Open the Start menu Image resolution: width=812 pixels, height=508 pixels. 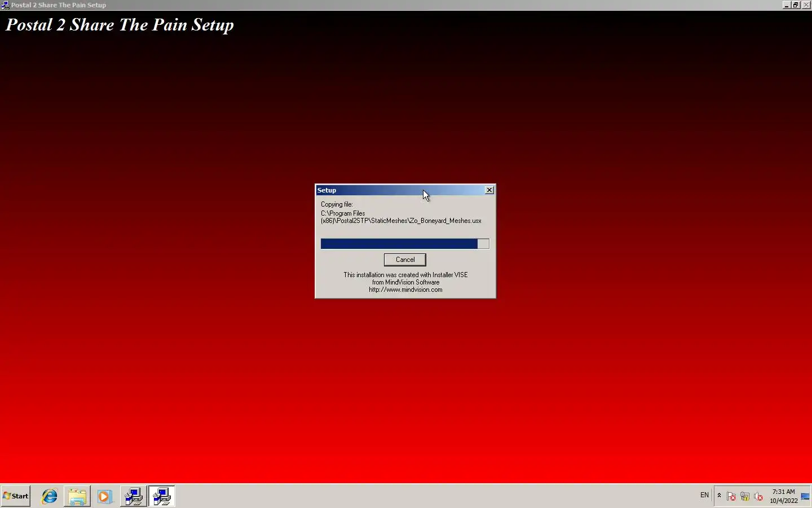[x=16, y=496]
